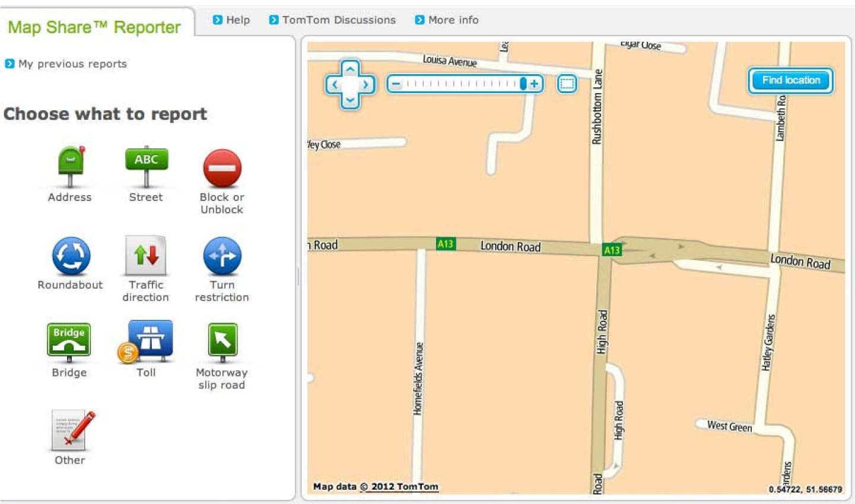
Task: Open the TomTom Discussions link
Action: (338, 20)
